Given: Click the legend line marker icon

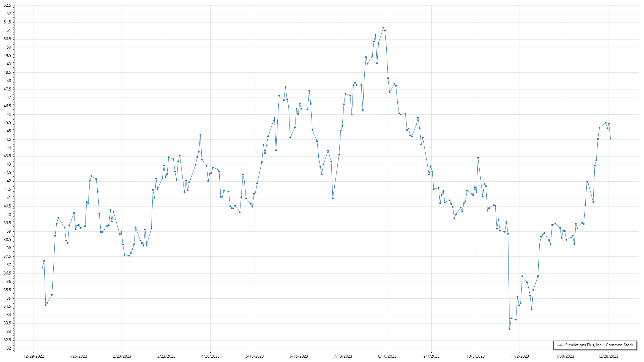Looking at the screenshot, I should [560, 345].
